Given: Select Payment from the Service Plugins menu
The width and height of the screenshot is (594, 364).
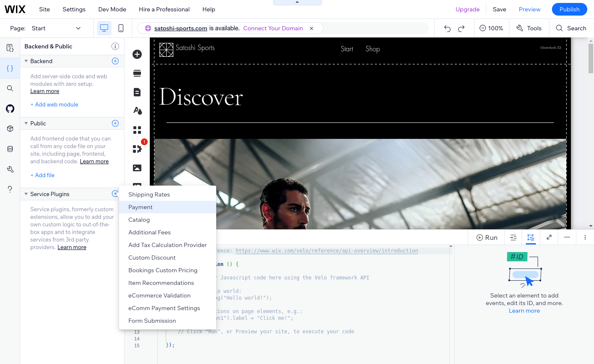Looking at the screenshot, I should (x=140, y=207).
